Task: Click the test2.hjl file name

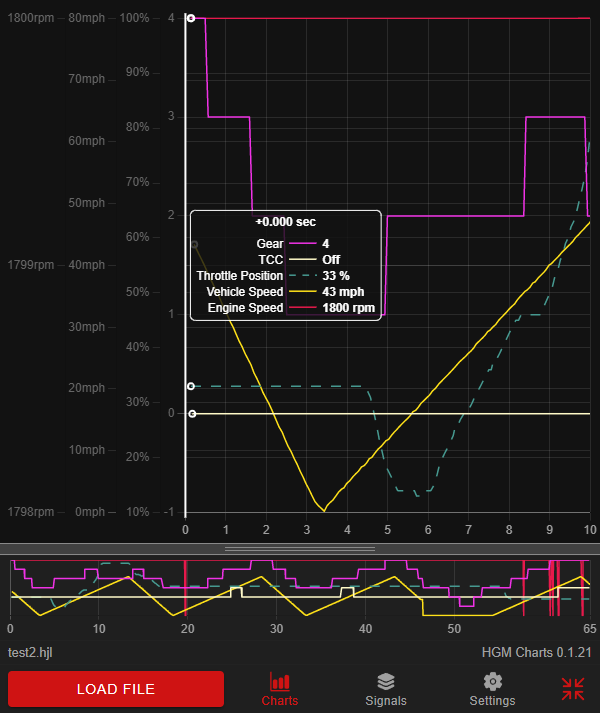Action: [31, 652]
